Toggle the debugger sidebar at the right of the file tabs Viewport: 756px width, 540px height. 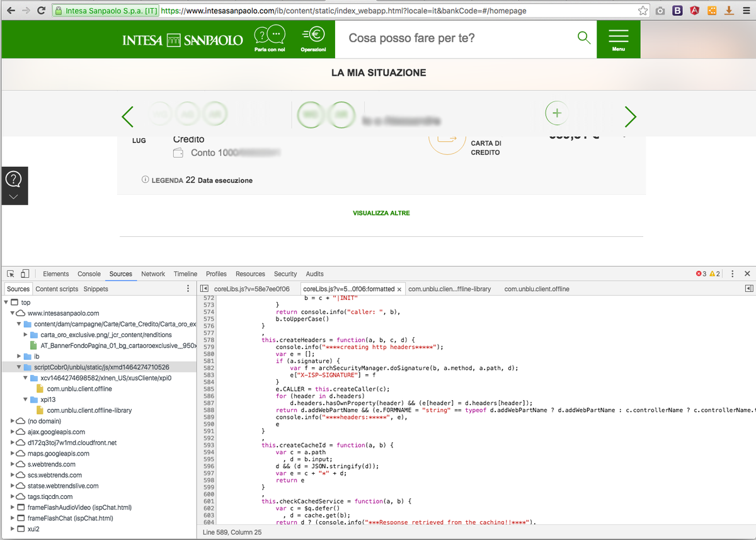(x=748, y=289)
